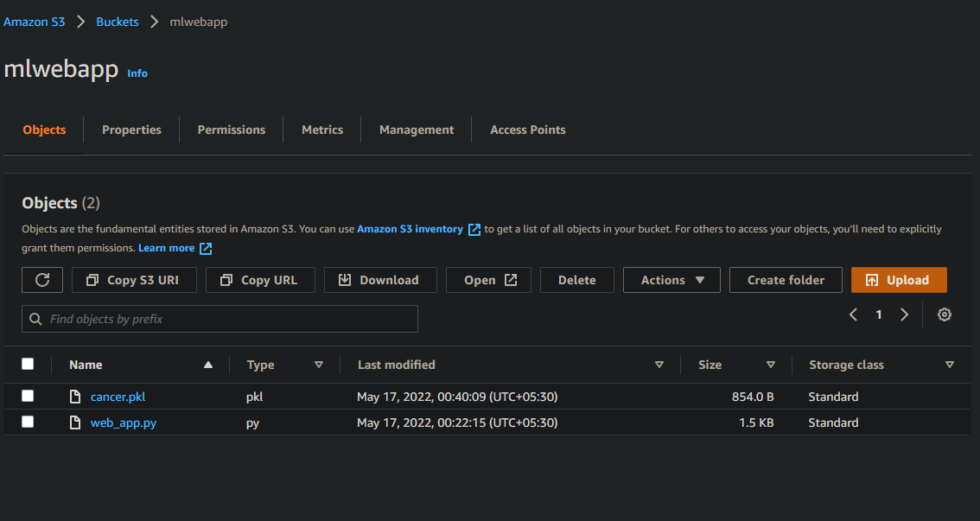Select all objects header checkbox
980x521 pixels.
pyautogui.click(x=28, y=365)
